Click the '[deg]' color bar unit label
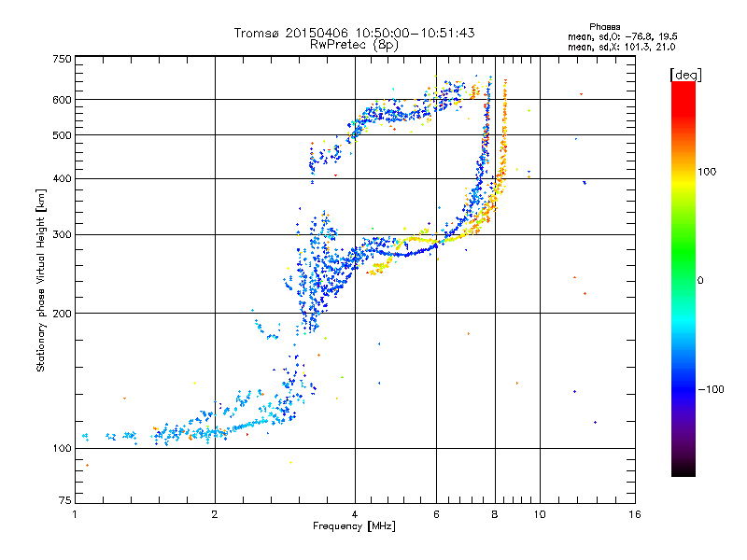Image resolution: width=747 pixels, height=560 pixels. 685,75
